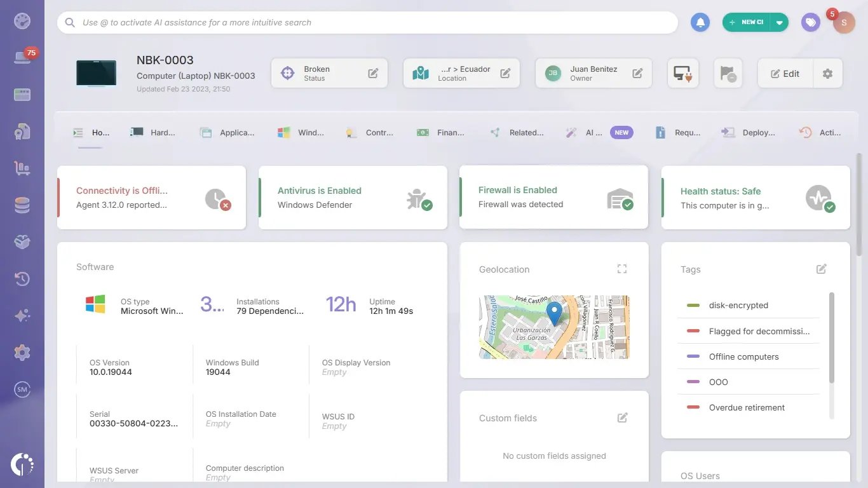The height and width of the screenshot is (488, 868).
Task: Open the Firewall is Enabled card
Action: (x=553, y=197)
